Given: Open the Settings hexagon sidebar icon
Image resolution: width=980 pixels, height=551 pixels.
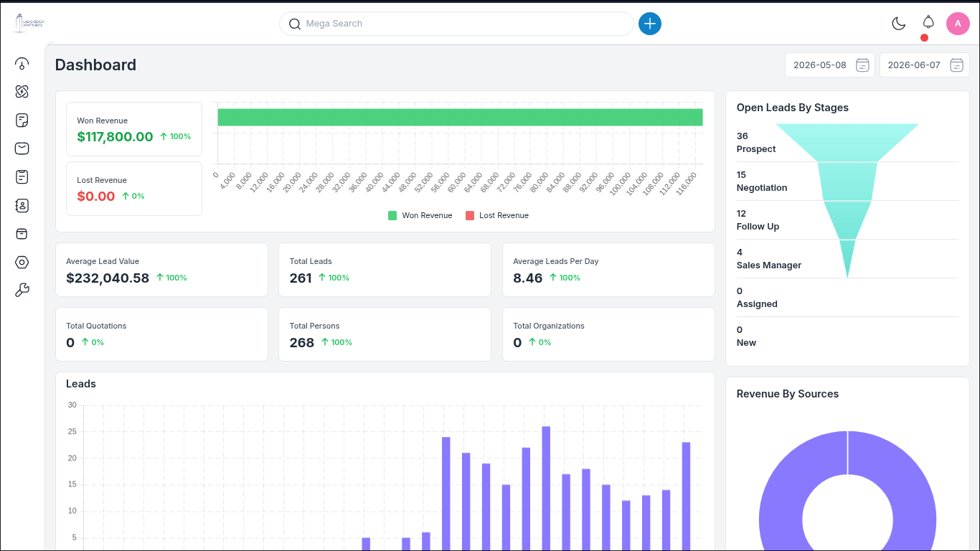Looking at the screenshot, I should (x=22, y=263).
